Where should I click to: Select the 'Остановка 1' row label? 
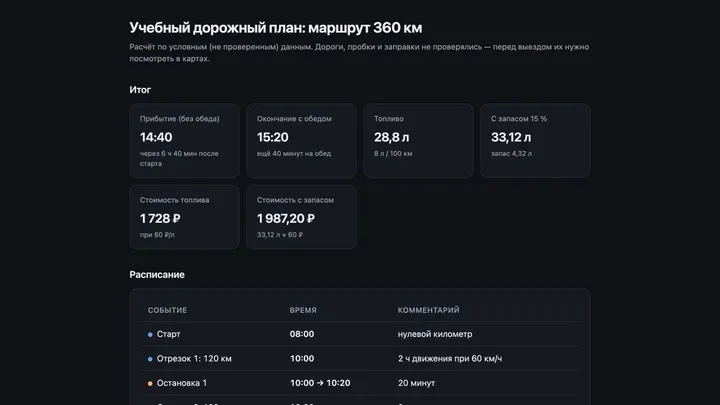[182, 383]
